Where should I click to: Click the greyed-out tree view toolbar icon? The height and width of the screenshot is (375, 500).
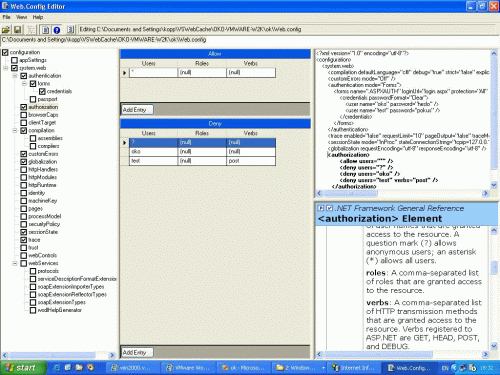click(x=31, y=30)
